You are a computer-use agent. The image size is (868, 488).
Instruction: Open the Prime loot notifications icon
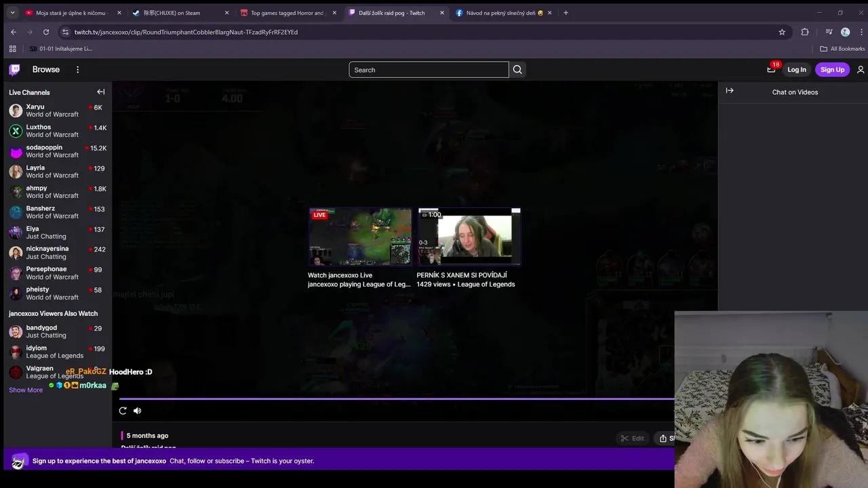click(771, 70)
